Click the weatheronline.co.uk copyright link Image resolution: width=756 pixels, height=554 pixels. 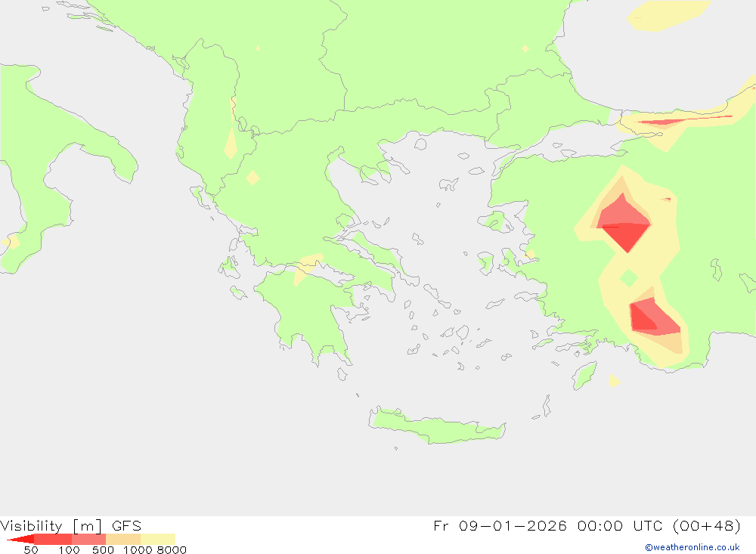692,547
